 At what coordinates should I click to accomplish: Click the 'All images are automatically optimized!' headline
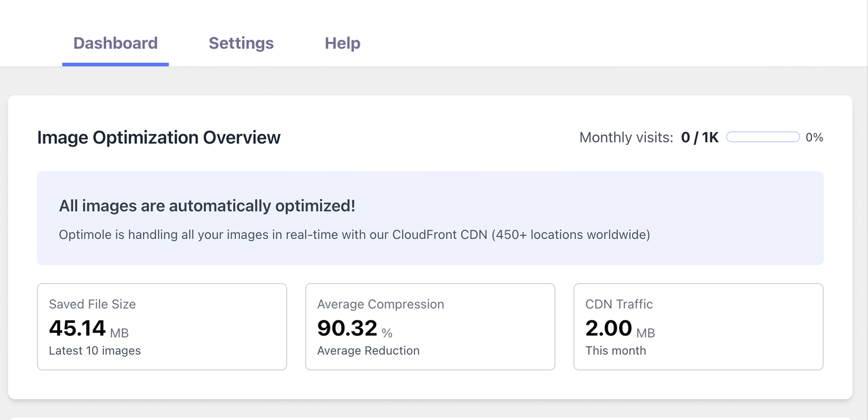[x=207, y=206]
